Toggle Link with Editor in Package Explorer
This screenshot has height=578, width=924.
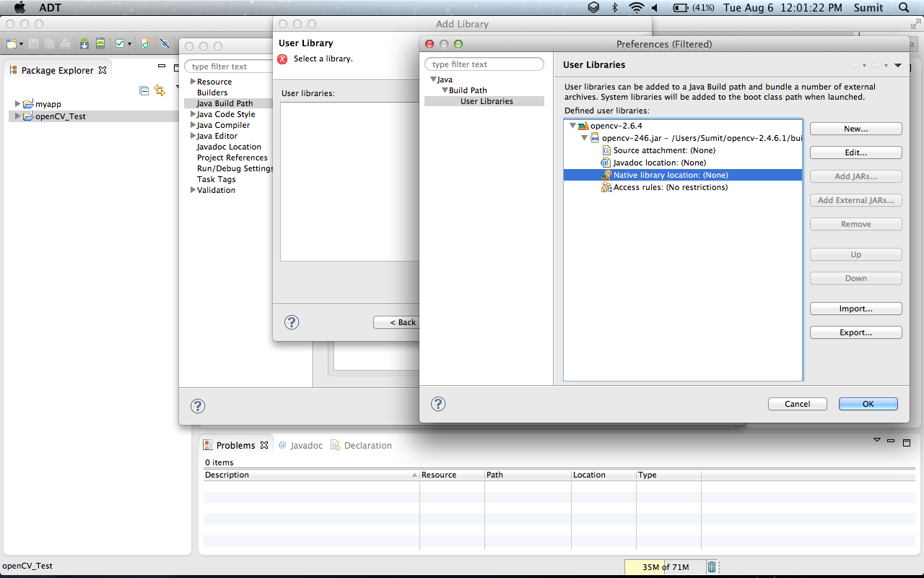pos(160,90)
